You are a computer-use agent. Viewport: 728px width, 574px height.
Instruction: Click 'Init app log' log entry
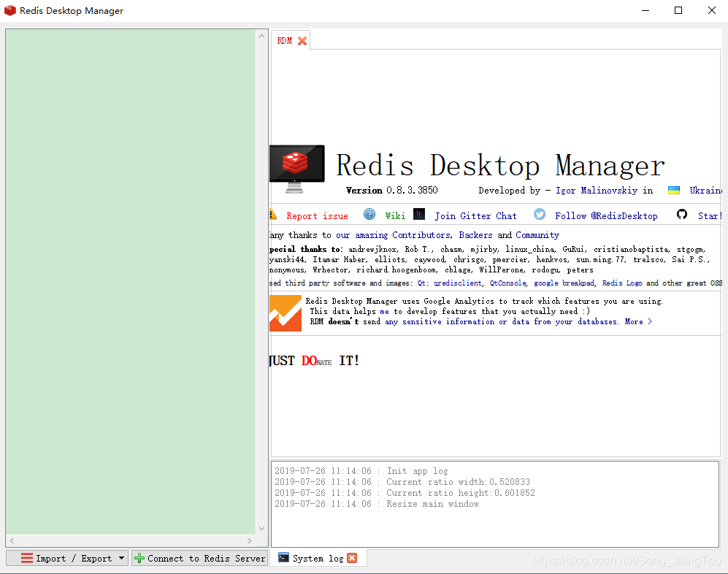361,471
